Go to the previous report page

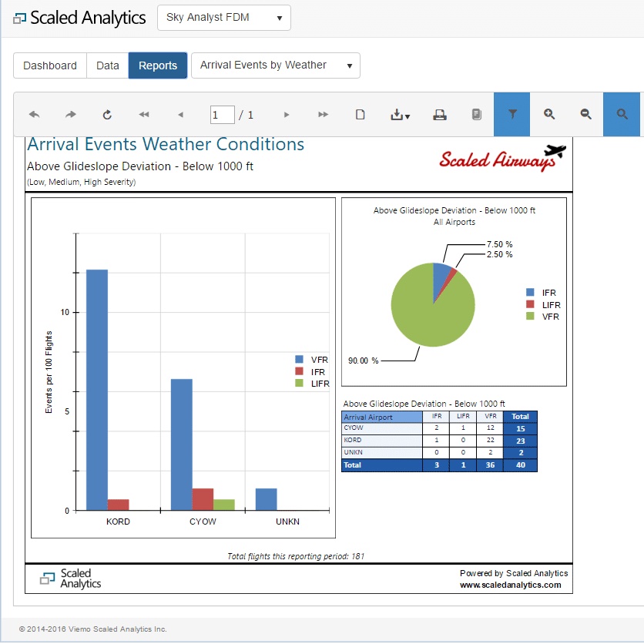click(x=180, y=115)
